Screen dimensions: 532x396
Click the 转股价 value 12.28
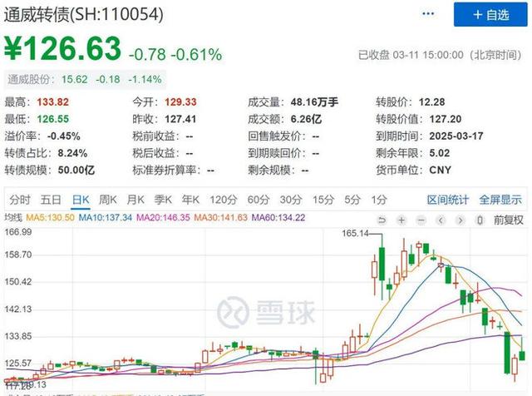click(x=431, y=101)
